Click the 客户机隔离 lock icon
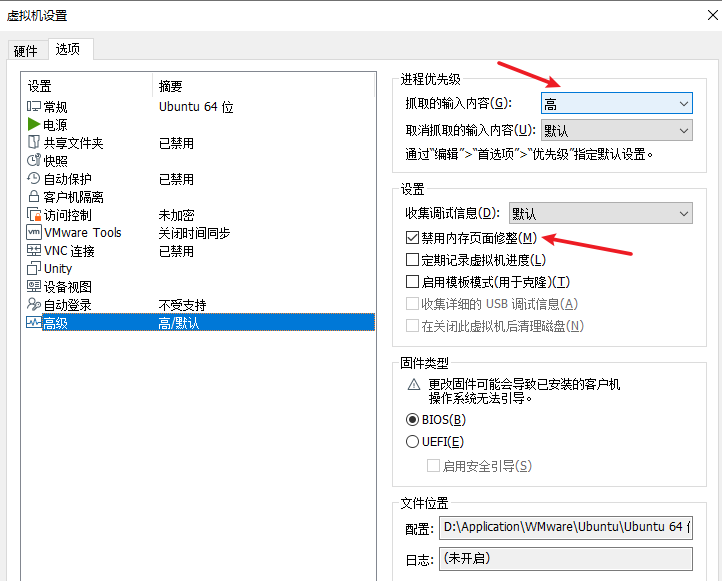The height and width of the screenshot is (581, 722). [x=34, y=197]
